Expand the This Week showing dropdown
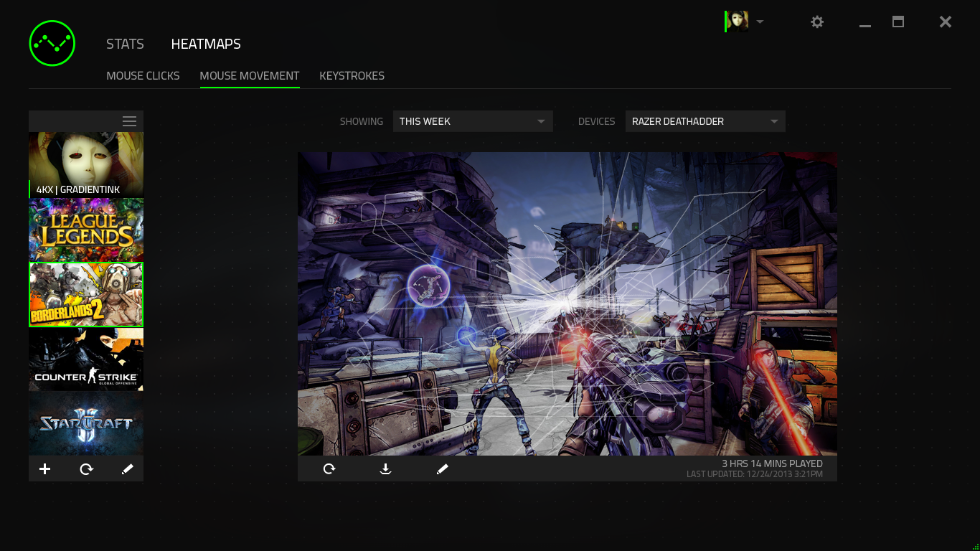This screenshot has width=980, height=551. [472, 121]
